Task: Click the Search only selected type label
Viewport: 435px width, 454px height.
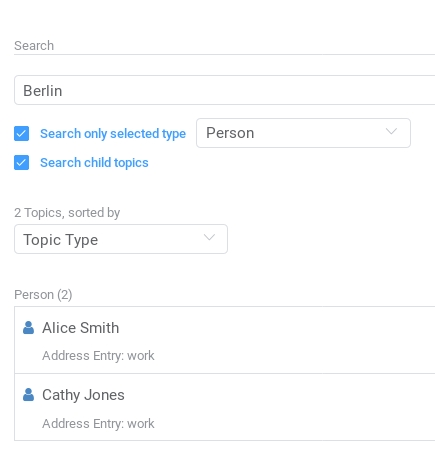Action: coord(113,134)
